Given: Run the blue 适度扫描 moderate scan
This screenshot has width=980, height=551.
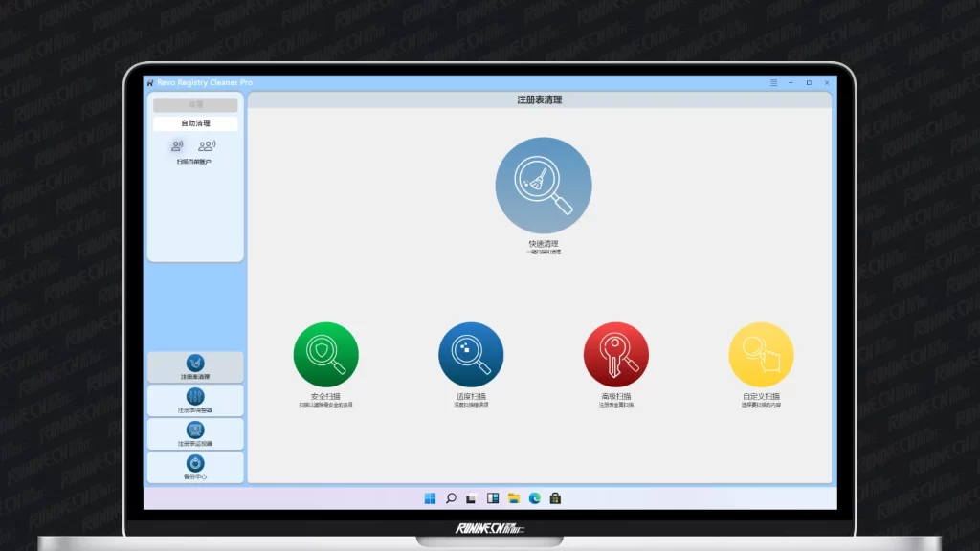Looking at the screenshot, I should pos(471,354).
